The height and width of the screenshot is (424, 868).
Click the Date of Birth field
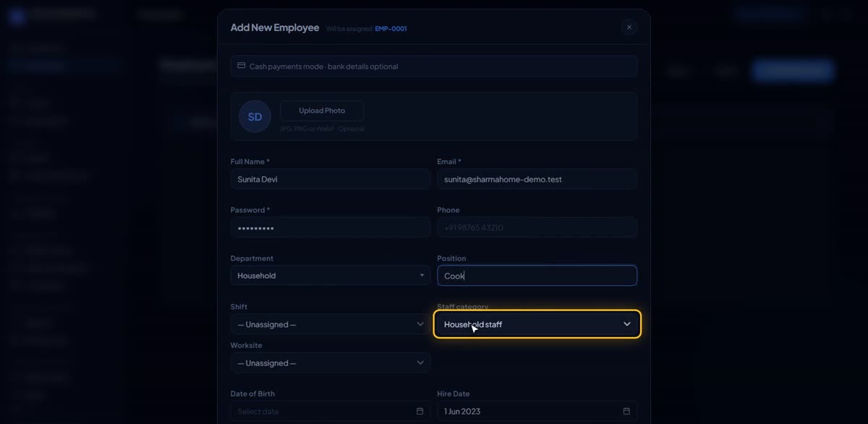click(331, 411)
